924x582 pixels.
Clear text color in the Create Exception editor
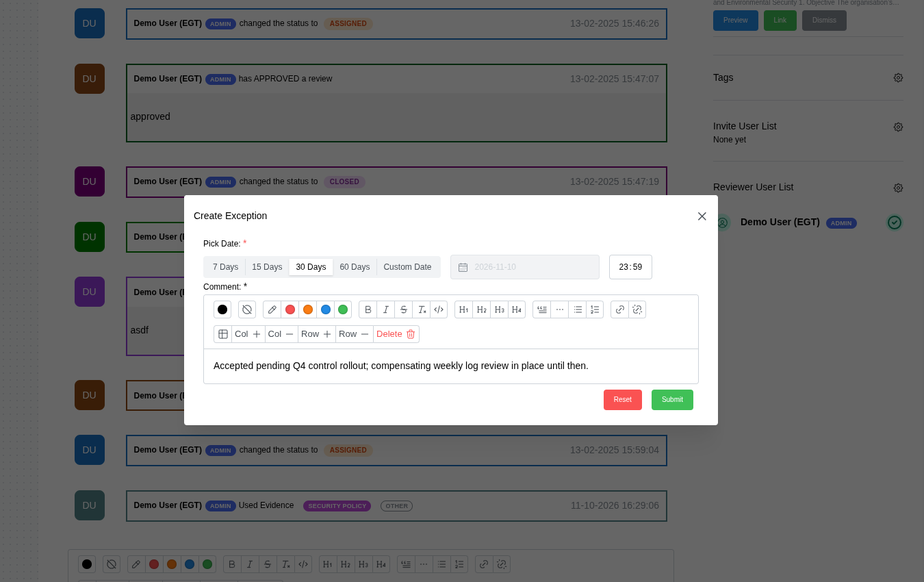(247, 309)
